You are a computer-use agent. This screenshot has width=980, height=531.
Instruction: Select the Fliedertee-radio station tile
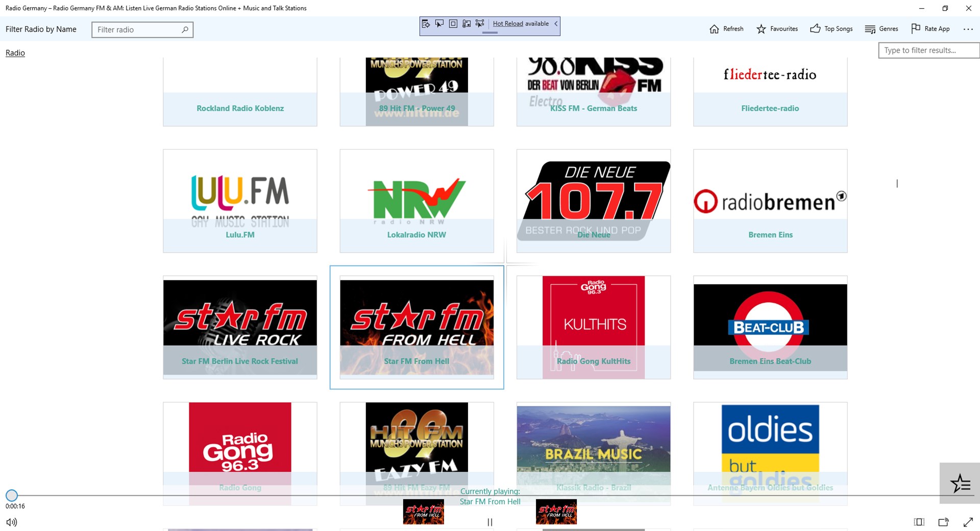coord(770,92)
